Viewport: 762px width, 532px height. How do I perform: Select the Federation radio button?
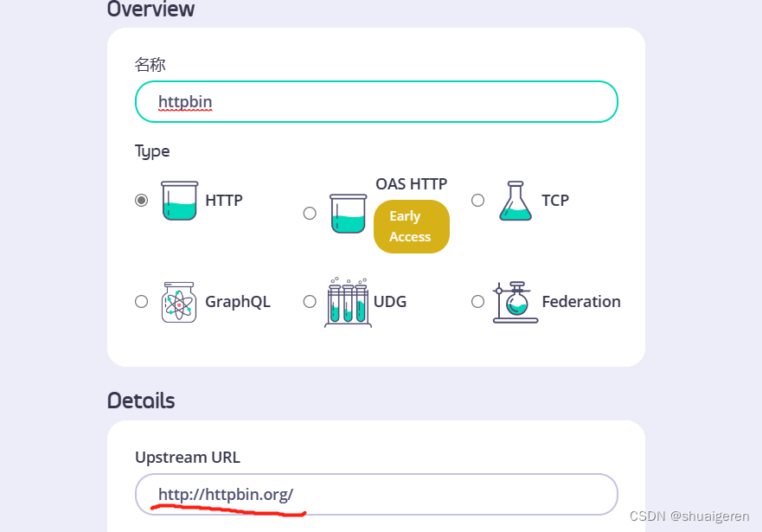point(477,301)
